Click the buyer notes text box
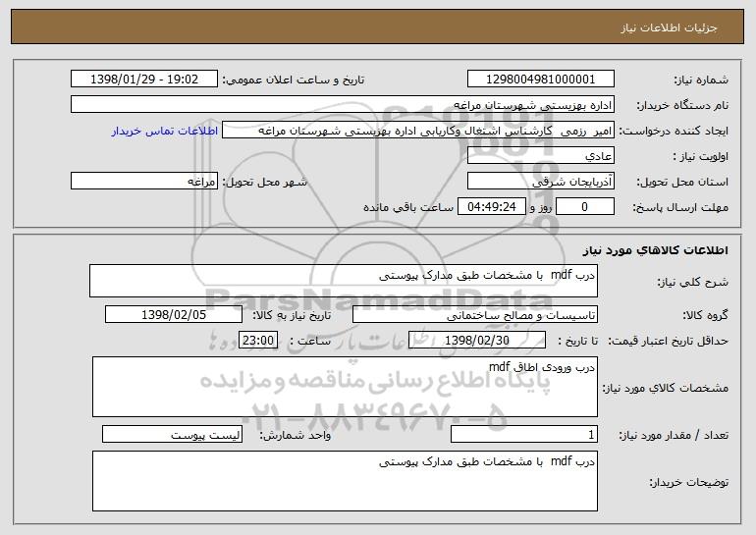 point(345,481)
